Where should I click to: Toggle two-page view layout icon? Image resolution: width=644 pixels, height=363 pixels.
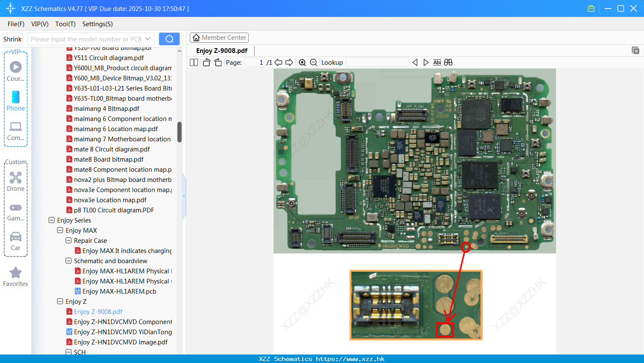point(194,62)
